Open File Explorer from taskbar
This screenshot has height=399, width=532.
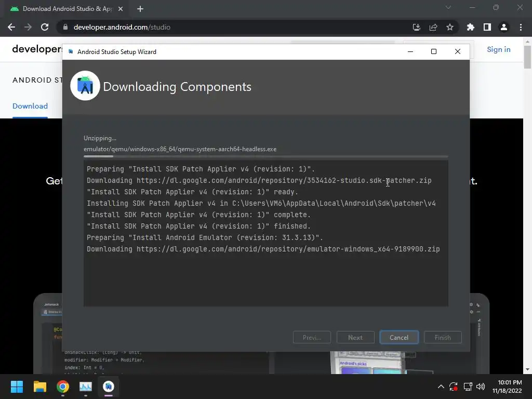(x=39, y=387)
